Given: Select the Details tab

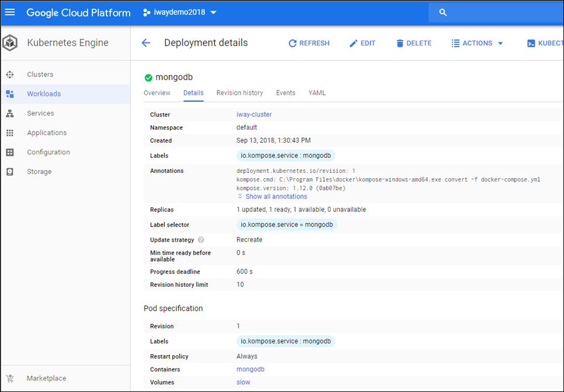Looking at the screenshot, I should coord(193,93).
